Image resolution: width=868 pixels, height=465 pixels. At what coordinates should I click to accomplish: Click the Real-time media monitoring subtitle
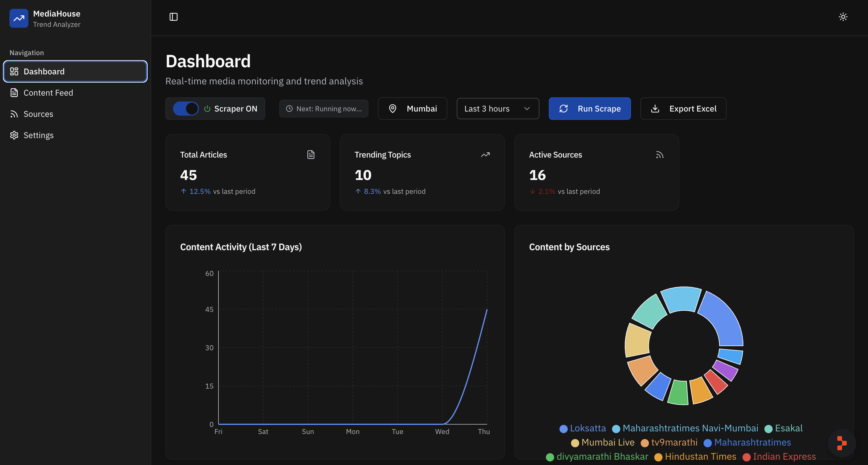[264, 81]
